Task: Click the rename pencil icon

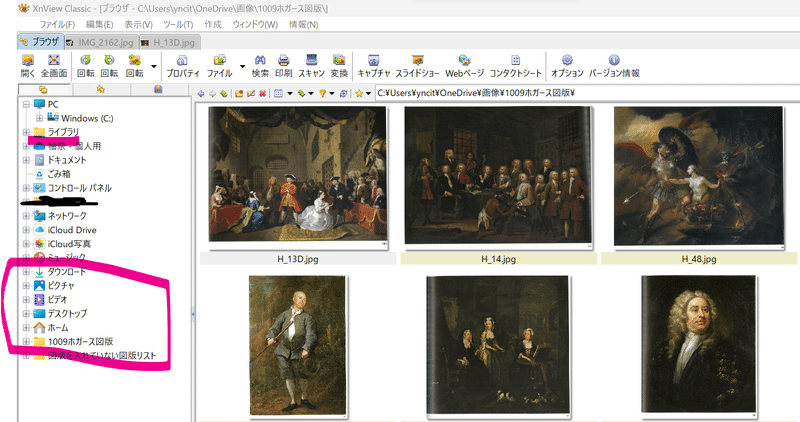Action: click(251, 93)
